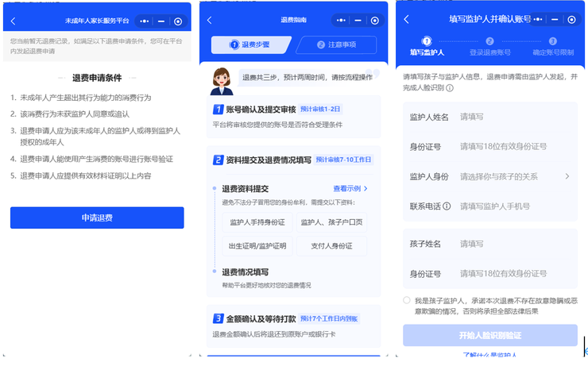Image resolution: width=588 pixels, height=366 pixels.
Task: Click 预计审核1-2日 tag
Action: tap(320, 109)
